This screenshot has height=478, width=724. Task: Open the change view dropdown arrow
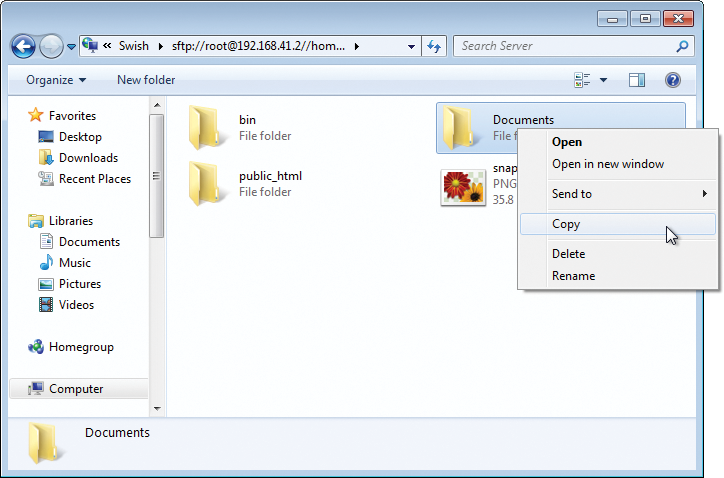tap(603, 80)
